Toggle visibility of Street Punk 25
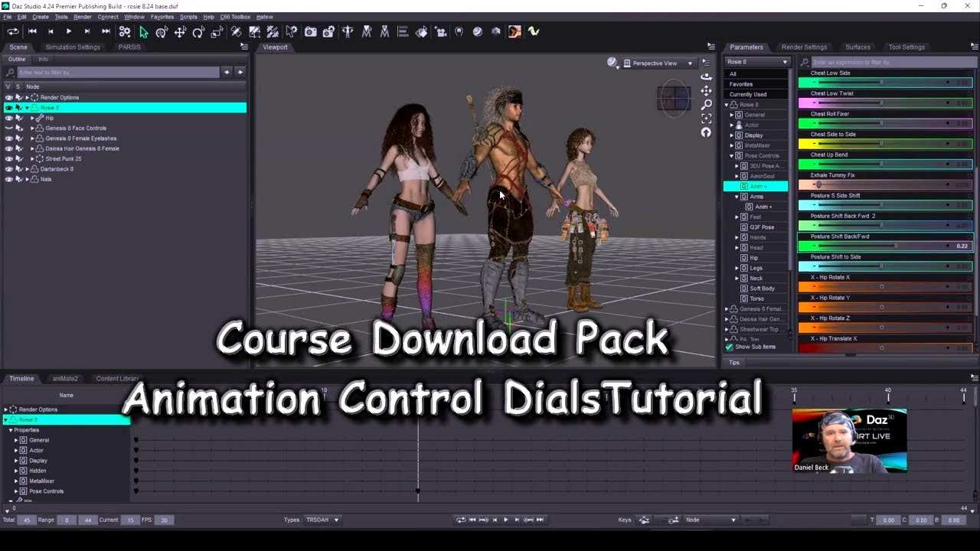980x551 pixels. click(8, 158)
